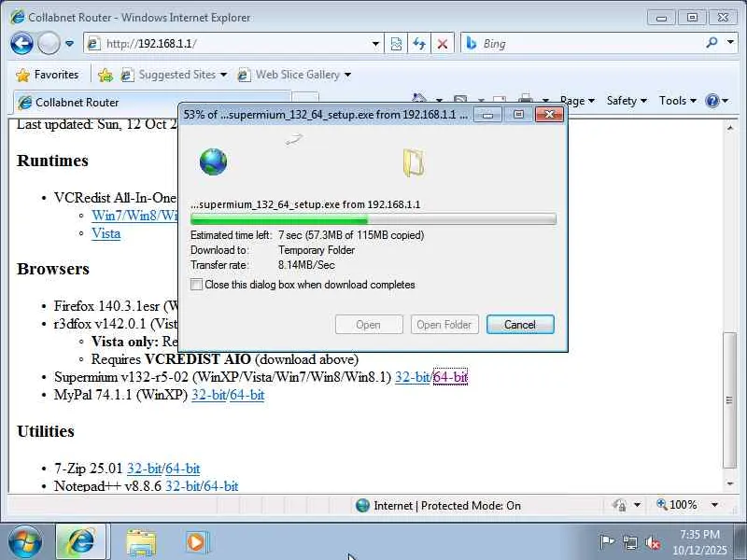Open the search provider dropdown arrow
Viewport: 747px width, 560px height.
(x=730, y=42)
